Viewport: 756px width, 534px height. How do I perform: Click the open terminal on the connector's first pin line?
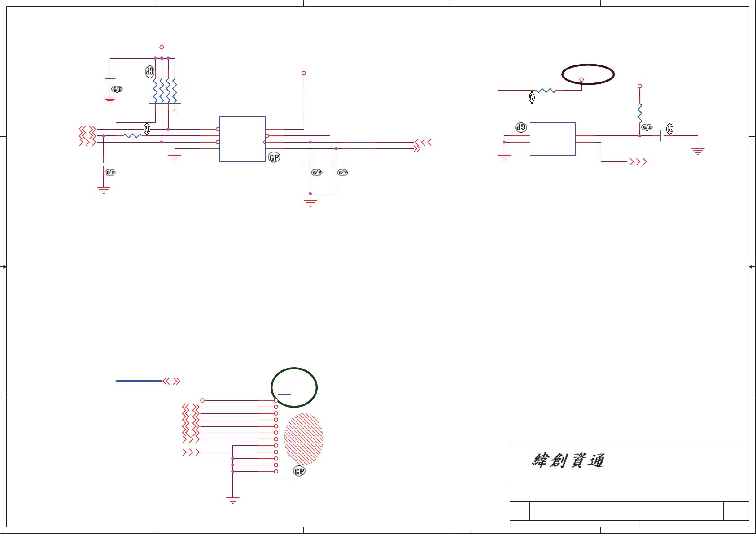coord(202,400)
